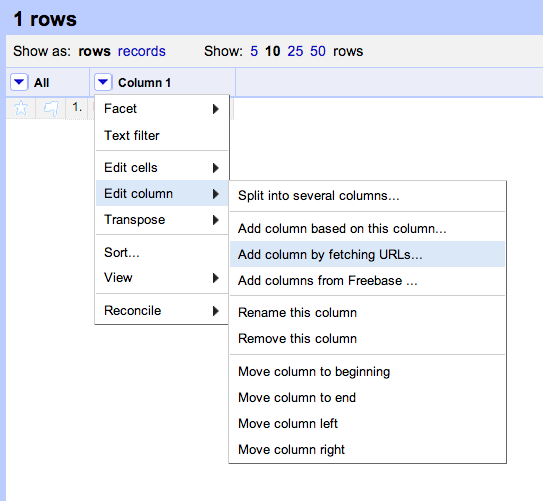Expand the View submenu
This screenshot has width=543, height=501.
pos(162,278)
